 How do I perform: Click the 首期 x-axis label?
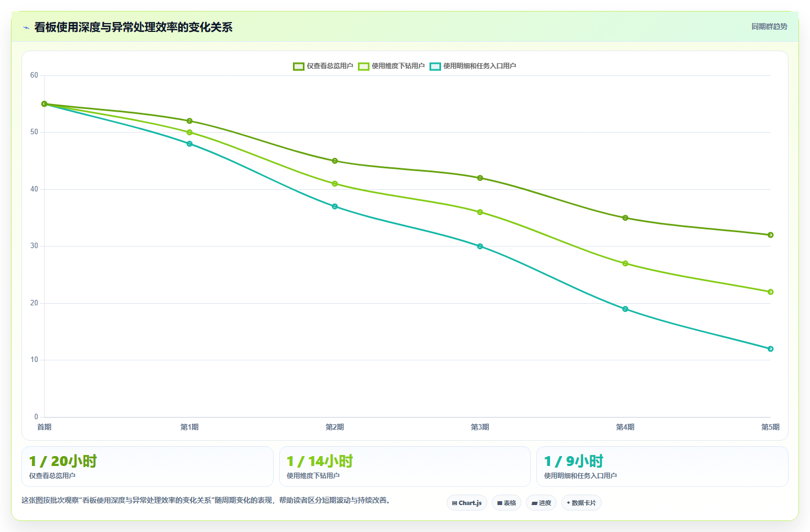click(44, 427)
